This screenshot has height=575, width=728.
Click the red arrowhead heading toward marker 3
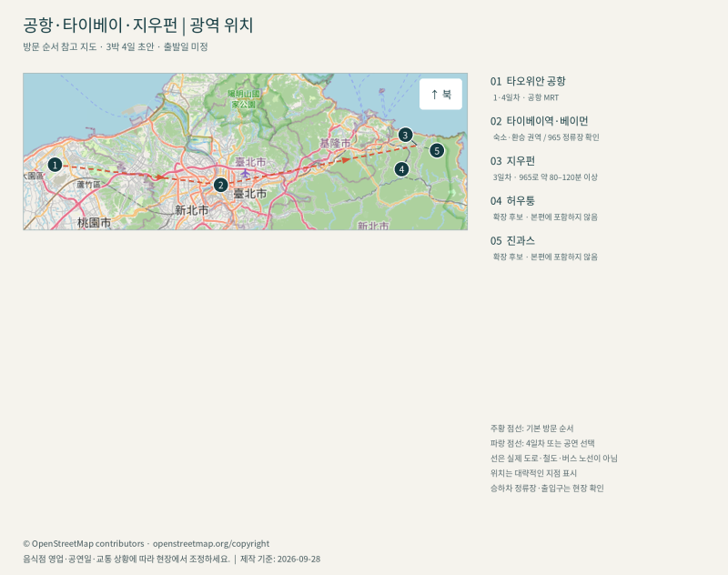coord(346,160)
